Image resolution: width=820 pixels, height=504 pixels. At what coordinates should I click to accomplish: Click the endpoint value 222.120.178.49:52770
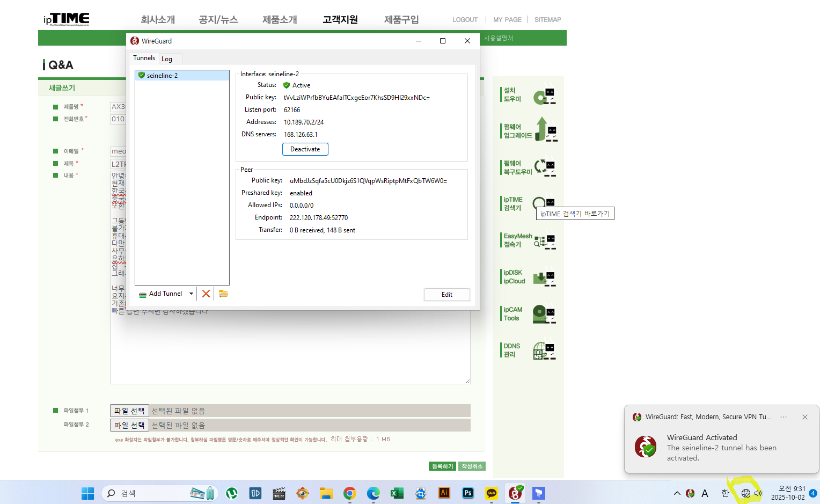tap(319, 218)
